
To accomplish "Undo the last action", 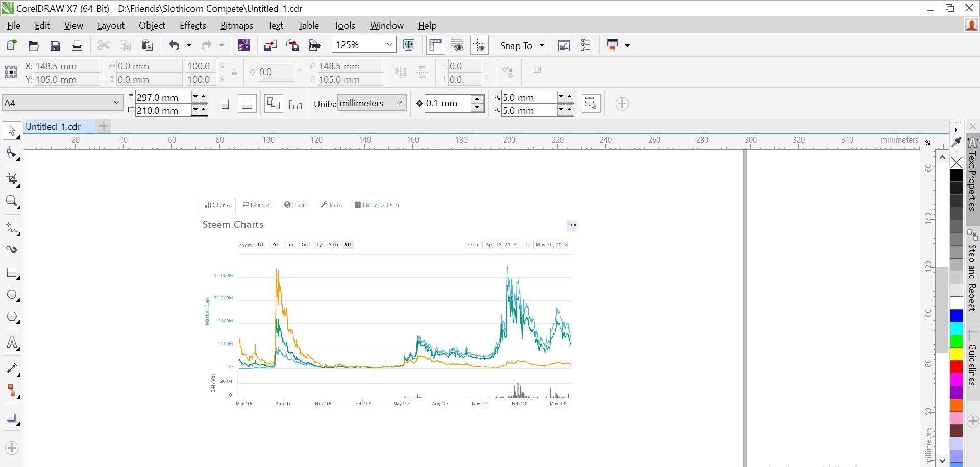I will point(174,45).
